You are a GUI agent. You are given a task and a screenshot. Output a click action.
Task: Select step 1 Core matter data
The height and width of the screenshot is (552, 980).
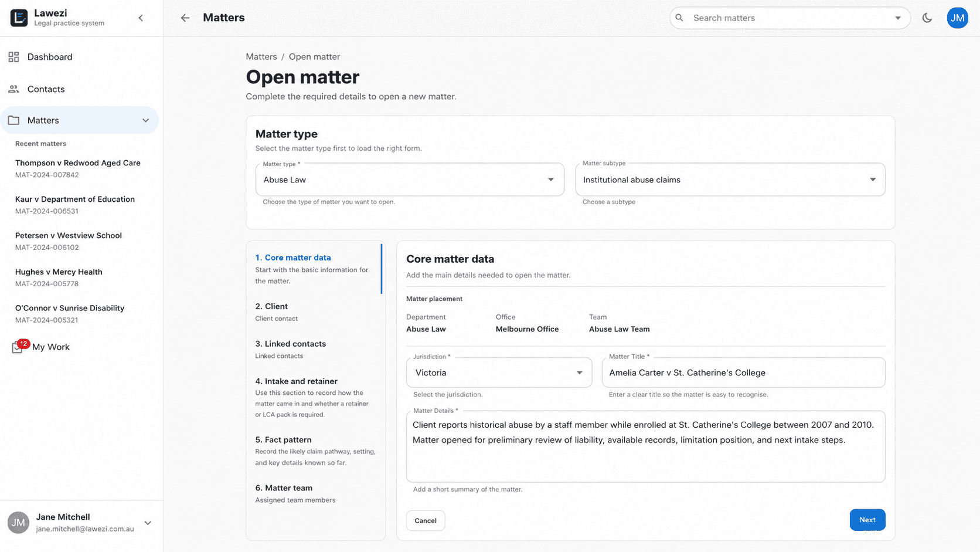(x=315, y=269)
